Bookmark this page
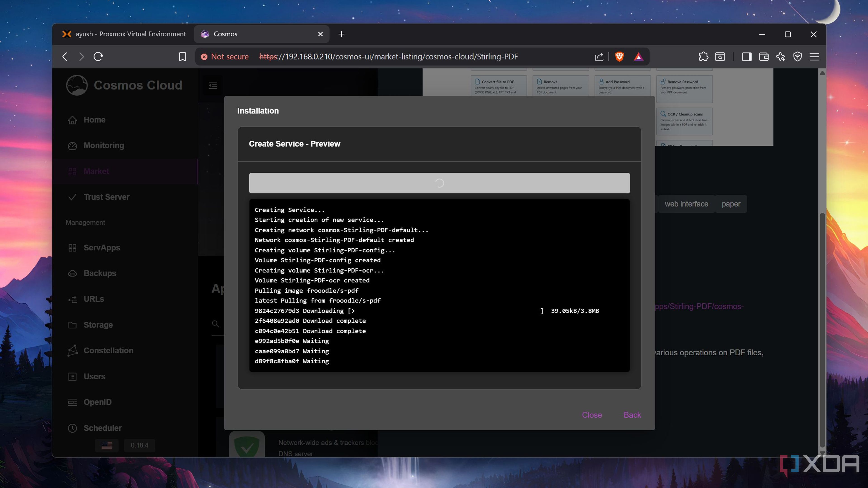The width and height of the screenshot is (868, 488). click(x=182, y=56)
